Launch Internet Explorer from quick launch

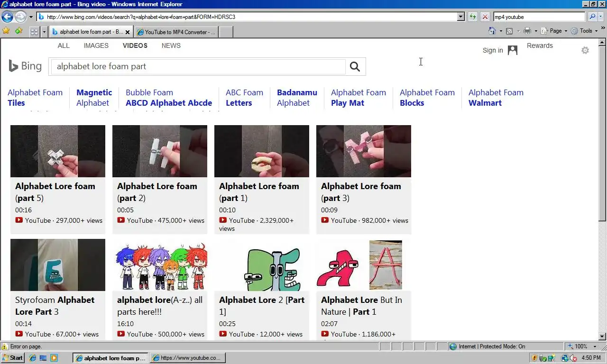click(x=33, y=358)
